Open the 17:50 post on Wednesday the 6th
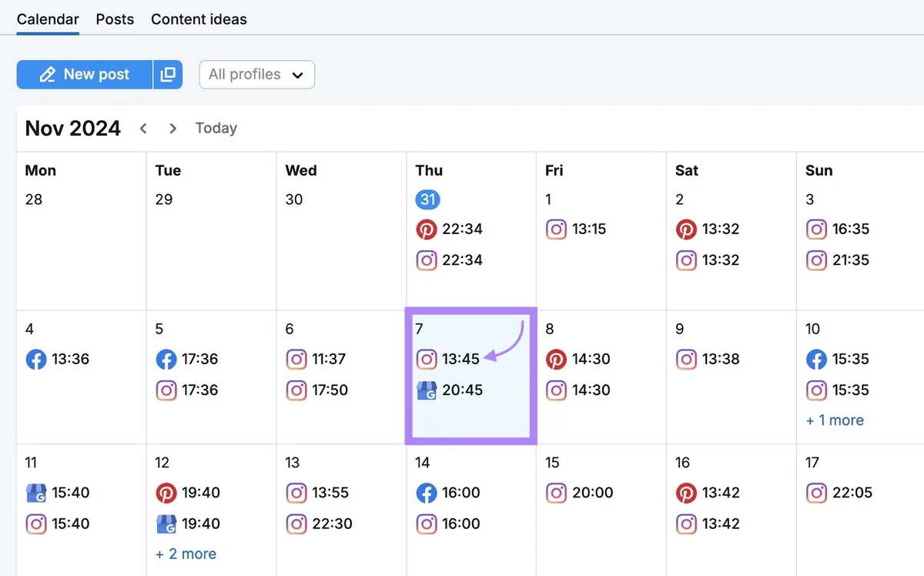This screenshot has height=576, width=924. (x=317, y=390)
